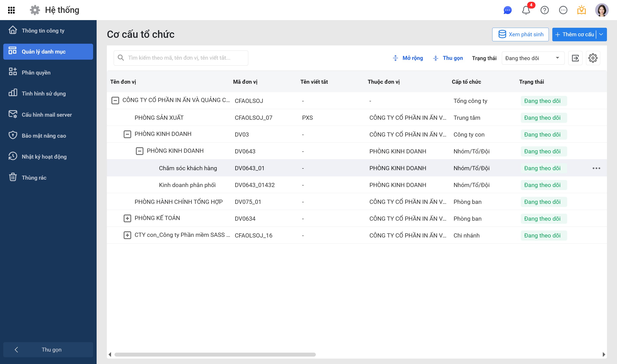This screenshot has height=364, width=617.
Task: Click Thu gọn to collapse all rows
Action: click(448, 58)
